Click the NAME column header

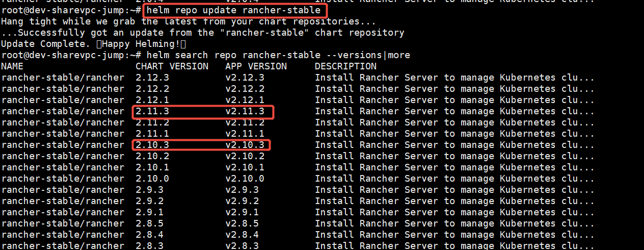pyautogui.click(x=12, y=66)
